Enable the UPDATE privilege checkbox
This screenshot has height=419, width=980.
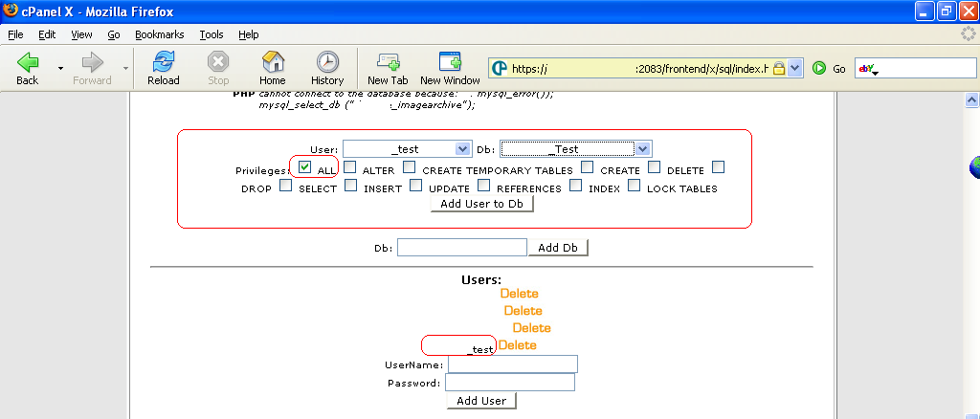pos(415,185)
